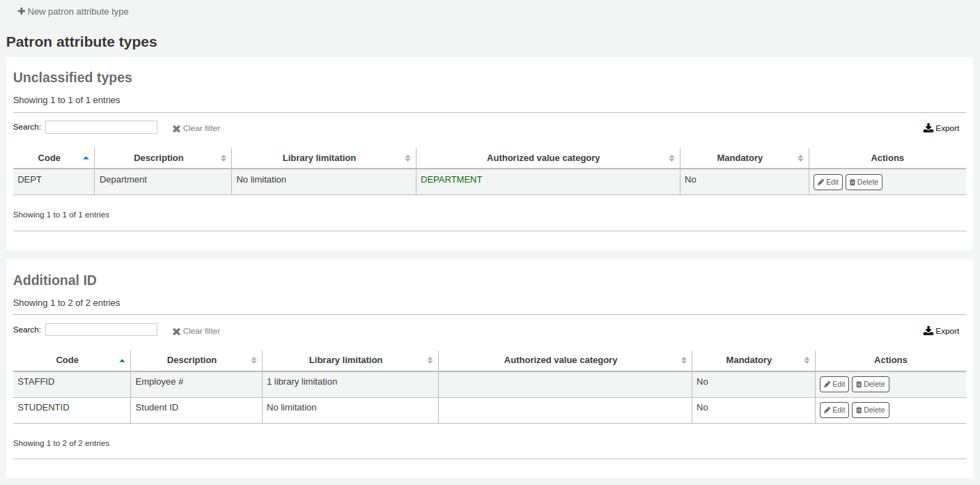Clear the Unclassified types search filter
The width and height of the screenshot is (980, 485).
[196, 128]
